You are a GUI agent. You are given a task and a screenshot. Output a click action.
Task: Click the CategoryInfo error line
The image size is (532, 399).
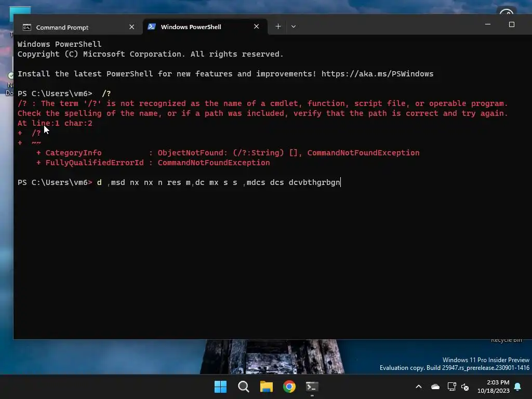click(228, 153)
